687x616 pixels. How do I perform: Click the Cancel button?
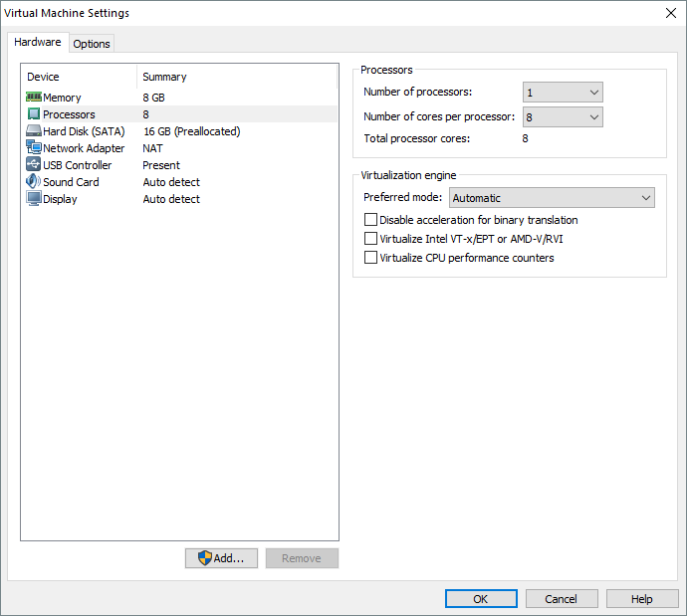pos(561,599)
